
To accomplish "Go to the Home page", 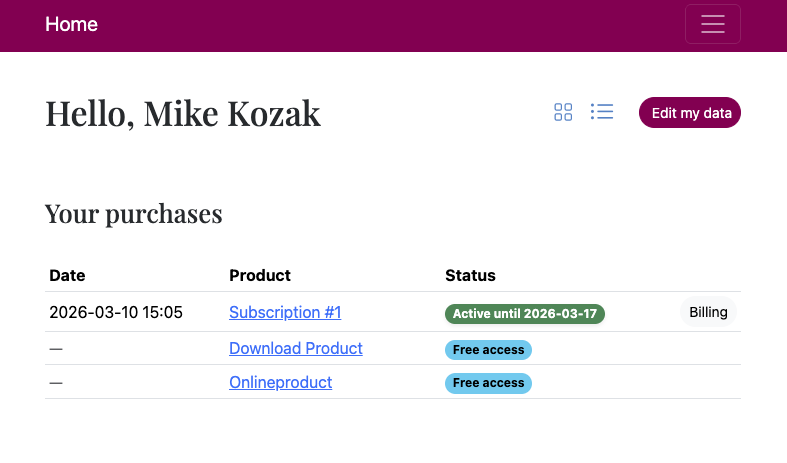I will 71,25.
